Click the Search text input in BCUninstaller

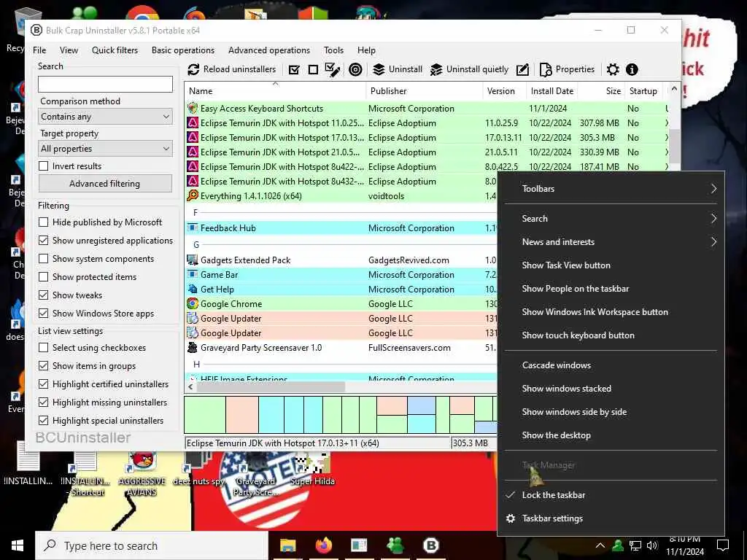point(105,85)
